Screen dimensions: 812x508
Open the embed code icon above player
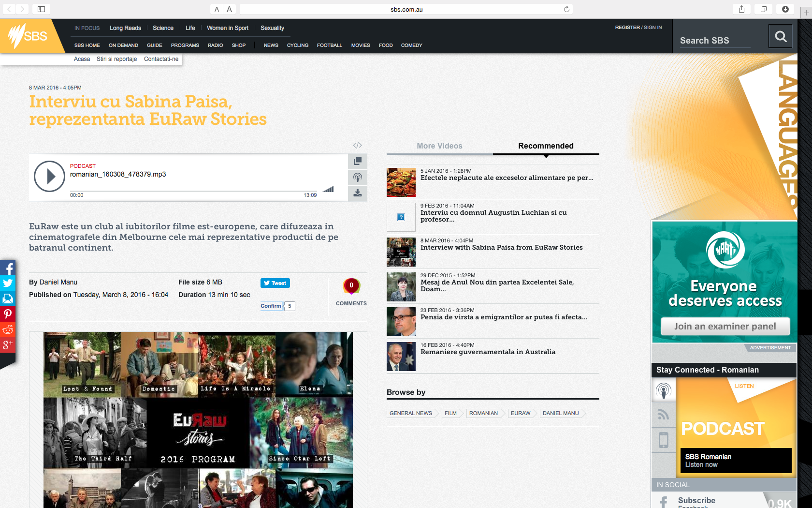coord(357,145)
